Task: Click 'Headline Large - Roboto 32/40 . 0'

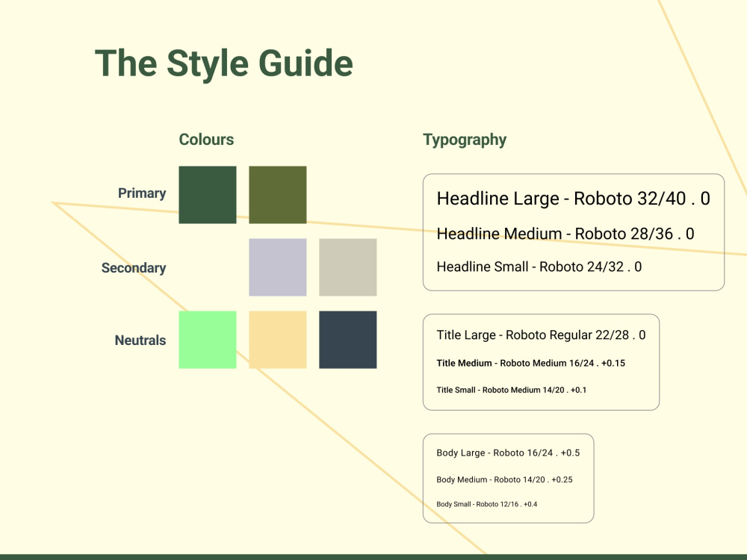Action: [573, 199]
